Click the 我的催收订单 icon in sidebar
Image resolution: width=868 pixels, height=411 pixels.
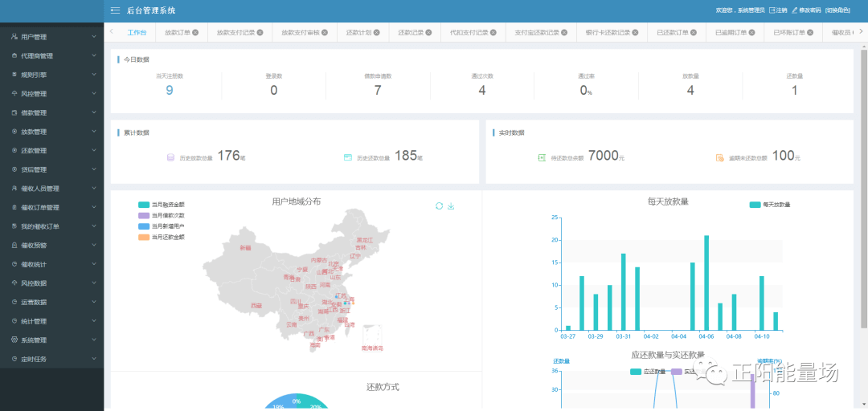[x=14, y=226]
